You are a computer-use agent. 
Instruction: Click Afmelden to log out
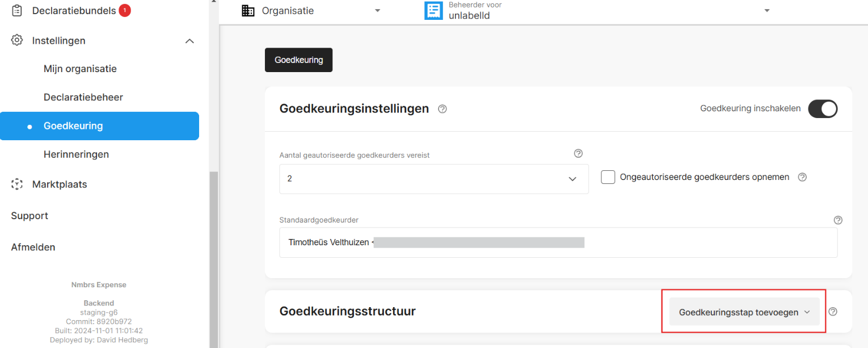33,247
